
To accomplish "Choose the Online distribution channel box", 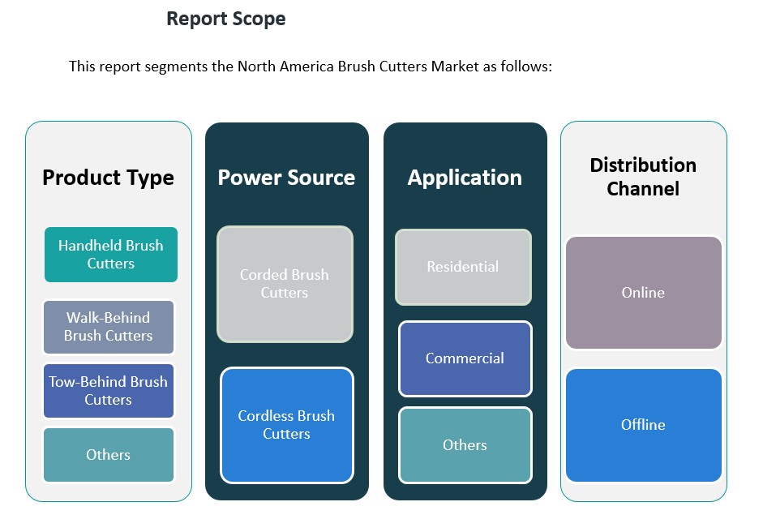I will pyautogui.click(x=643, y=293).
